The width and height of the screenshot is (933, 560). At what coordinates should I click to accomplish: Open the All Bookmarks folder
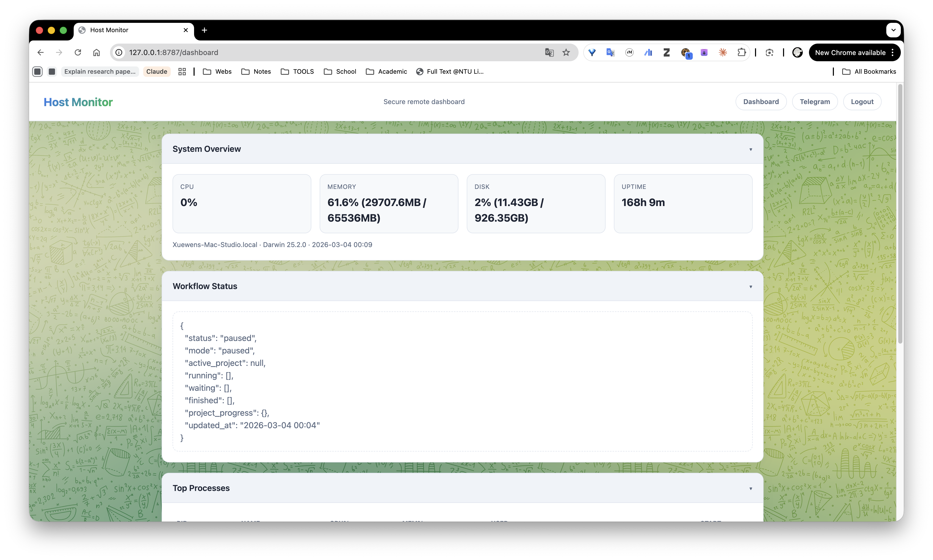pyautogui.click(x=869, y=72)
